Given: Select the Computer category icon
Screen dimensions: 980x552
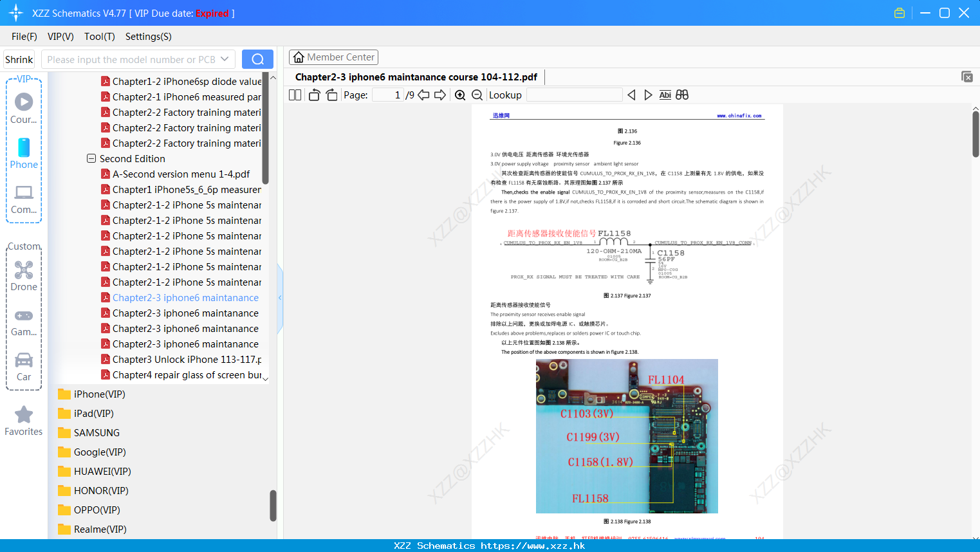Looking at the screenshot, I should 24,199.
